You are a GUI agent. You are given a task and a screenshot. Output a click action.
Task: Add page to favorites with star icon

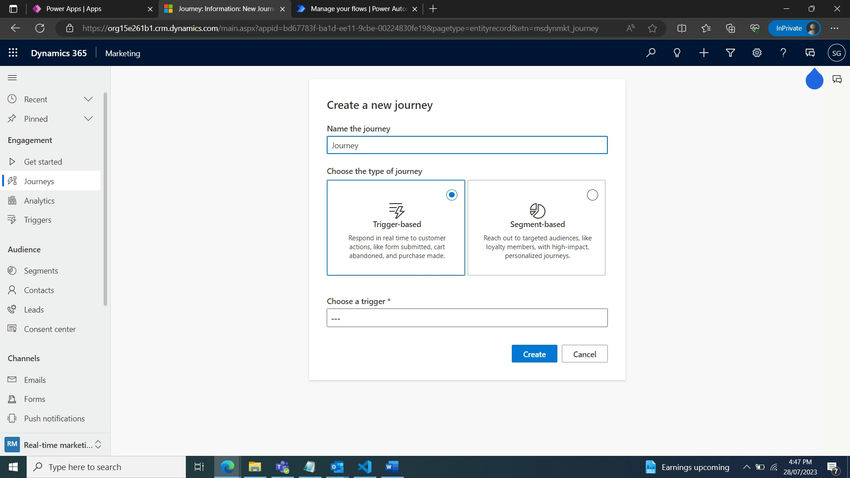(652, 28)
